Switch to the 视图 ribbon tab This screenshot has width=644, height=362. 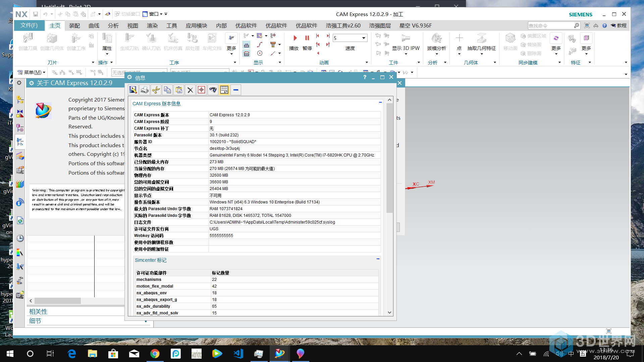tap(133, 25)
